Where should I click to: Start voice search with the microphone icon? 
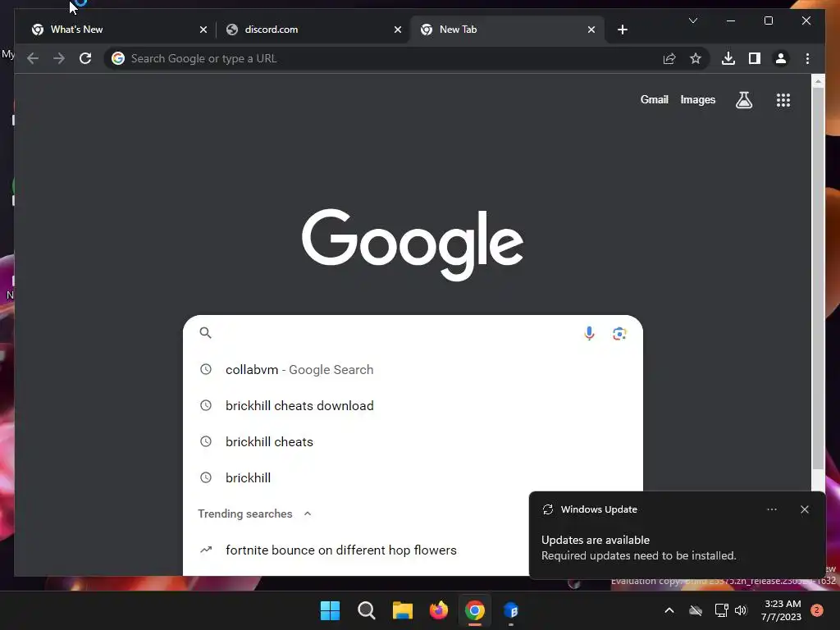(x=589, y=333)
